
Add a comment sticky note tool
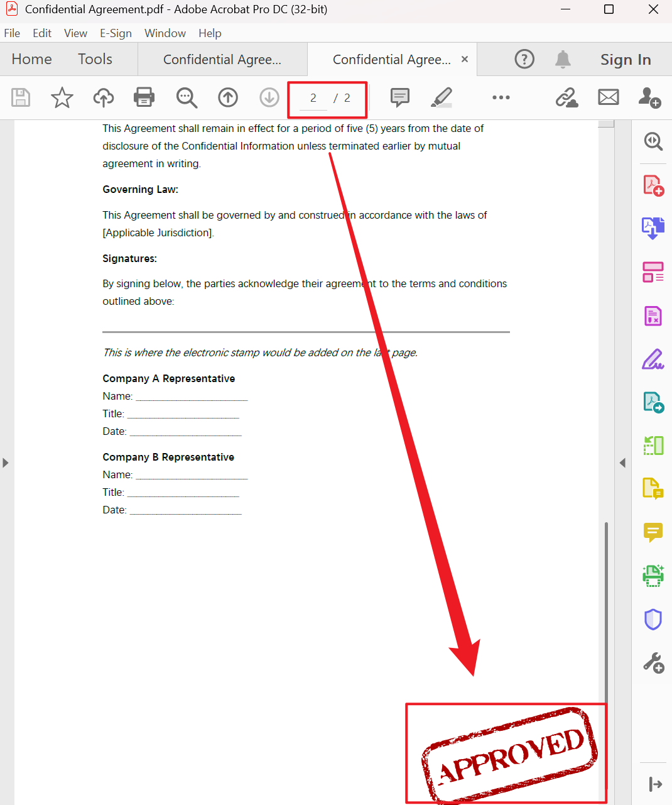[399, 97]
